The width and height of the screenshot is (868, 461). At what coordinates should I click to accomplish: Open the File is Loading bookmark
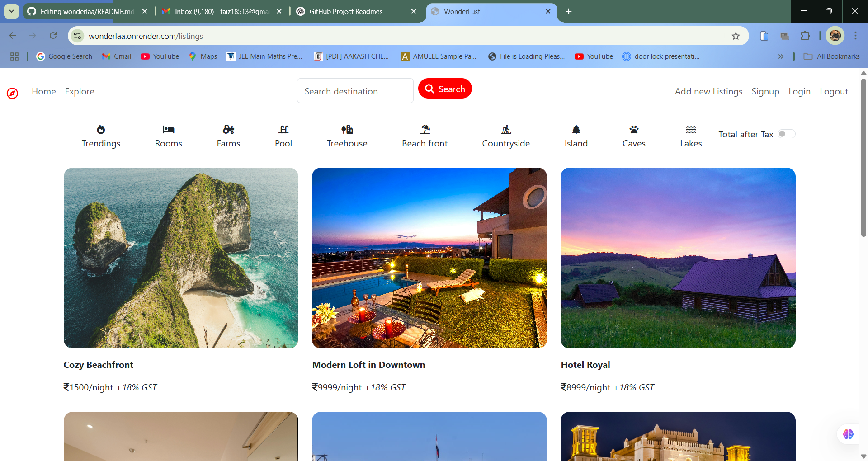527,56
